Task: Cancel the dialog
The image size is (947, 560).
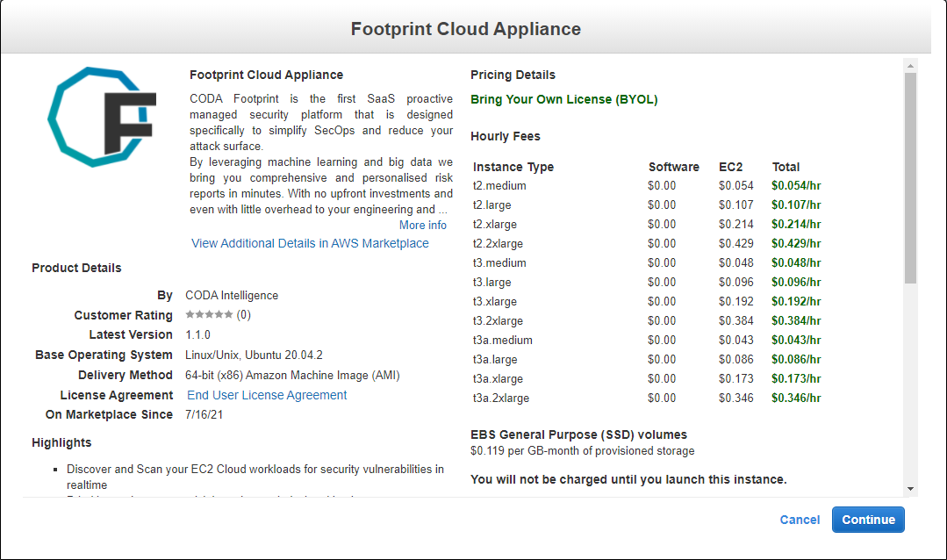Action: pyautogui.click(x=800, y=520)
